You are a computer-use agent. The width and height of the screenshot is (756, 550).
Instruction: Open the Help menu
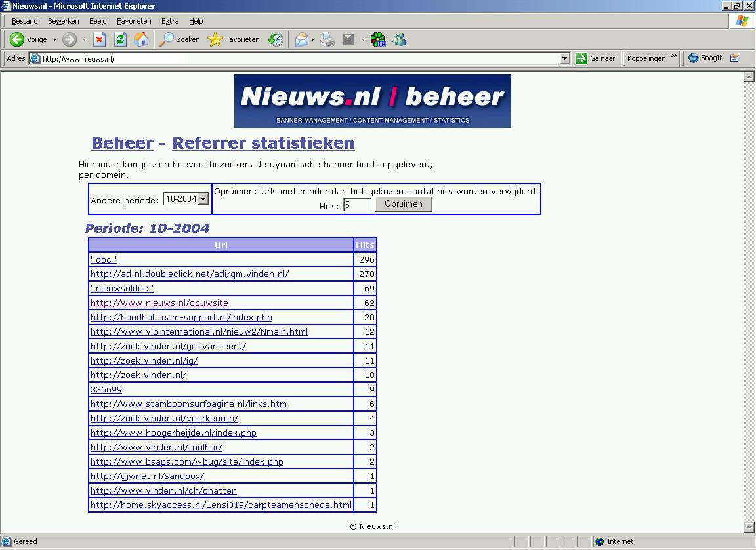point(196,21)
